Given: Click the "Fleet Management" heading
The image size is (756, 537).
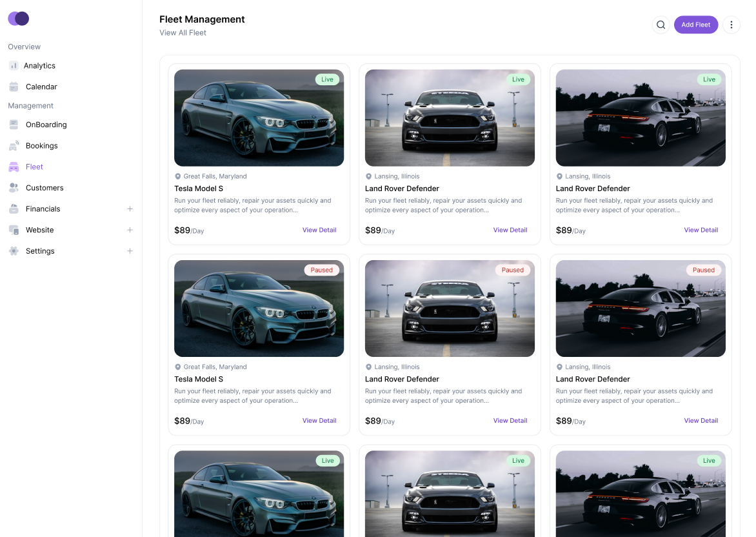Looking at the screenshot, I should pyautogui.click(x=202, y=19).
